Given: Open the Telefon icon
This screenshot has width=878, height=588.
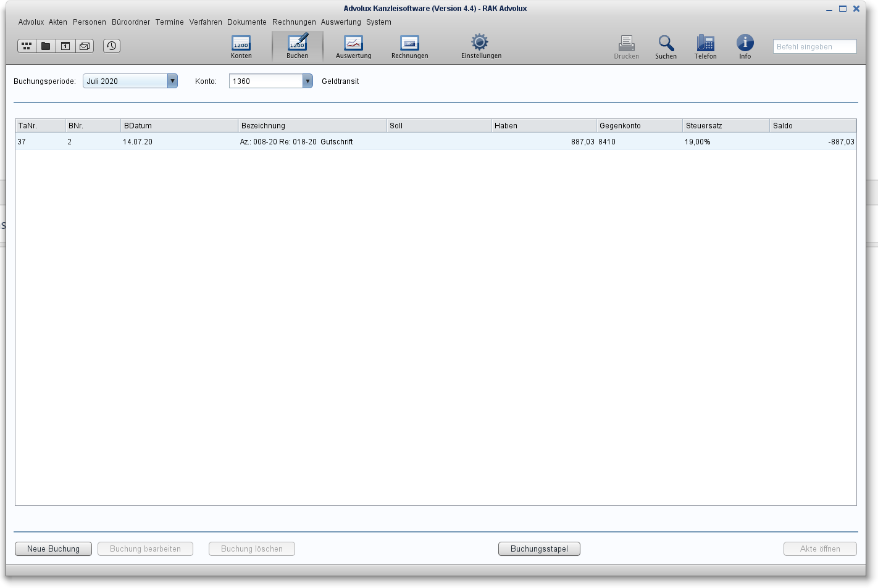Looking at the screenshot, I should (705, 47).
